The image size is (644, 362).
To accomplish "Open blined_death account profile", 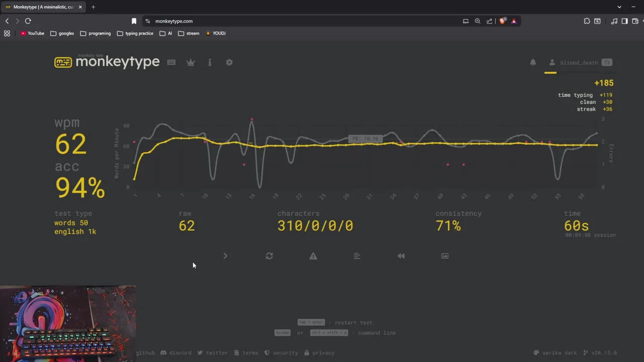I will click(x=580, y=62).
